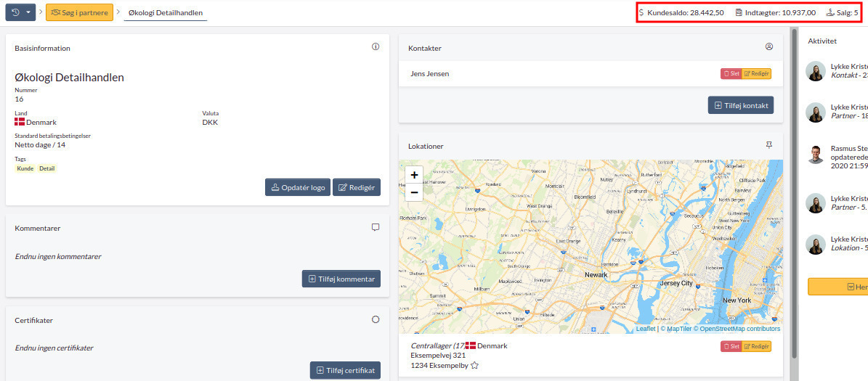
Task: Click the comment bubble icon in Kommentarer
Action: pyautogui.click(x=376, y=227)
